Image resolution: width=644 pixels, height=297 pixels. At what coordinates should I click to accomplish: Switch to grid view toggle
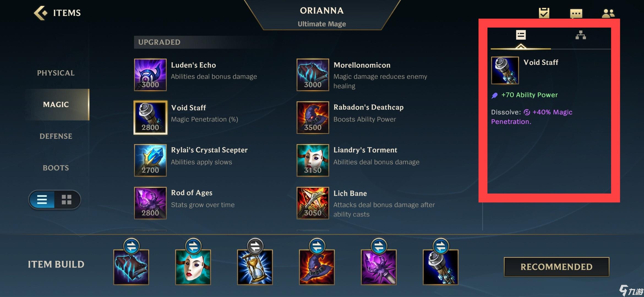tap(67, 199)
